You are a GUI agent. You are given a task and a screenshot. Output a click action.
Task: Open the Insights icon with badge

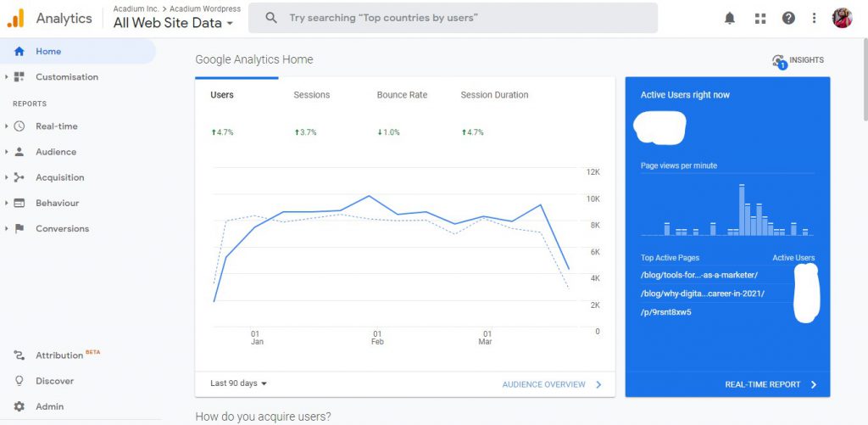click(x=780, y=62)
